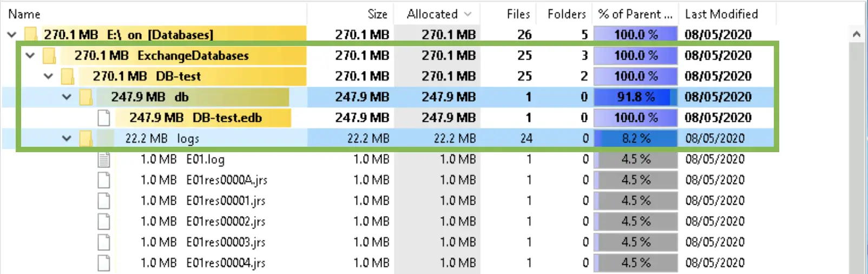
Task: Click the DB-test.edb file icon
Action: (x=104, y=118)
